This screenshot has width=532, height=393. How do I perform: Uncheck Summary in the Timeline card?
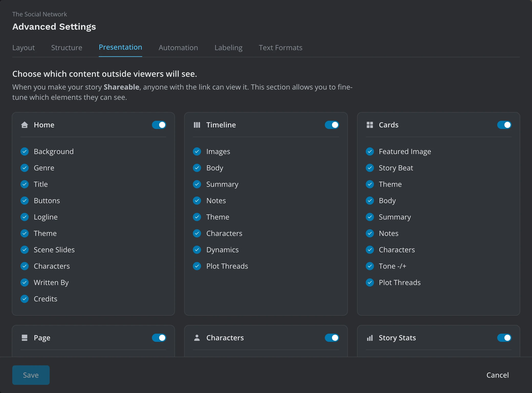tap(197, 184)
